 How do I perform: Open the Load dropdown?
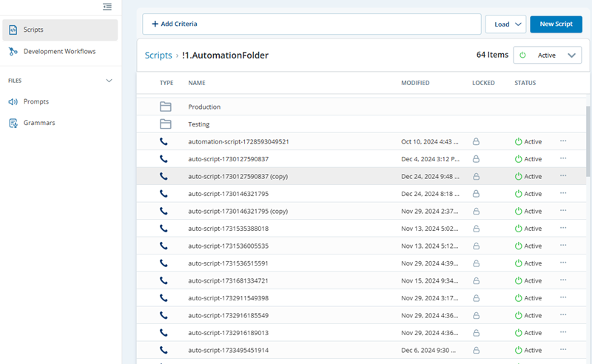505,24
